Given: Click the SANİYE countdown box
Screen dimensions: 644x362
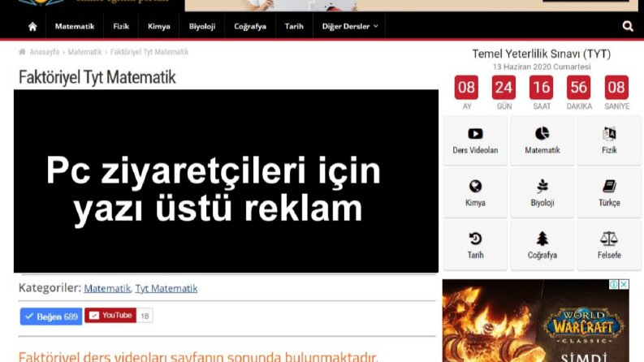Looking at the screenshot, I should (x=616, y=87).
